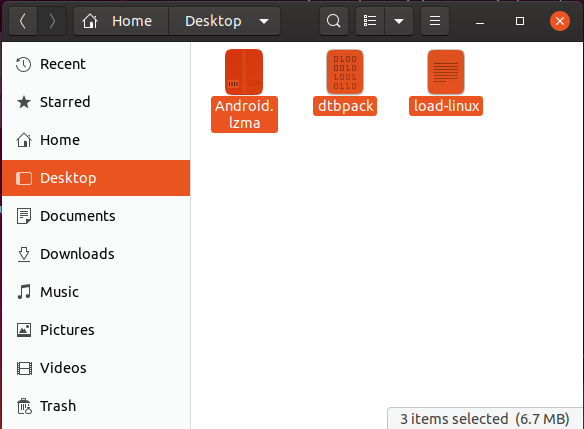Open view options dropdown arrow

(399, 21)
